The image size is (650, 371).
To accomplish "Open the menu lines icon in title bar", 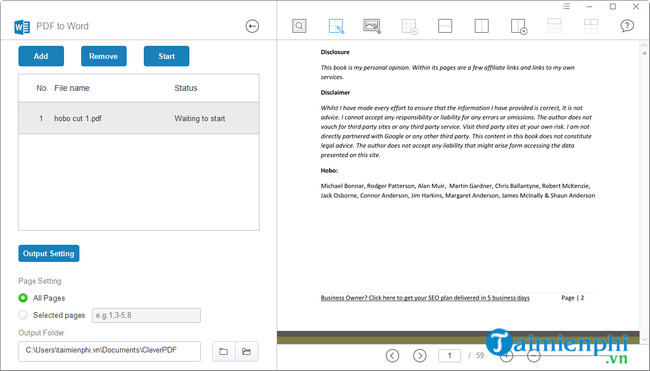I will [x=566, y=6].
